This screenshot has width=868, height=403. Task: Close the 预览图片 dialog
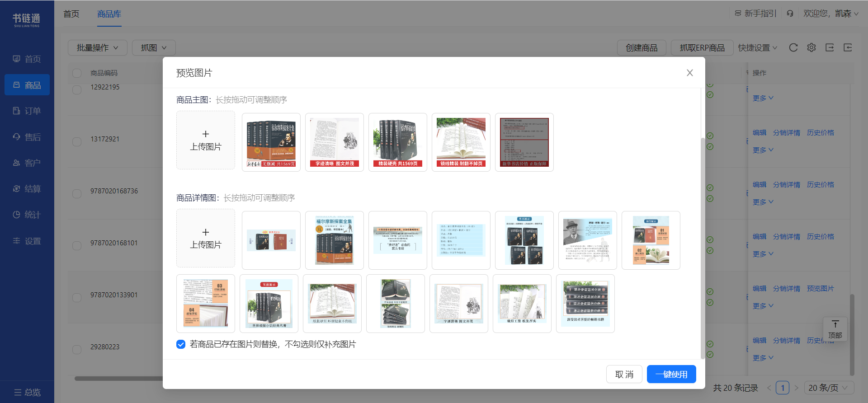(690, 73)
